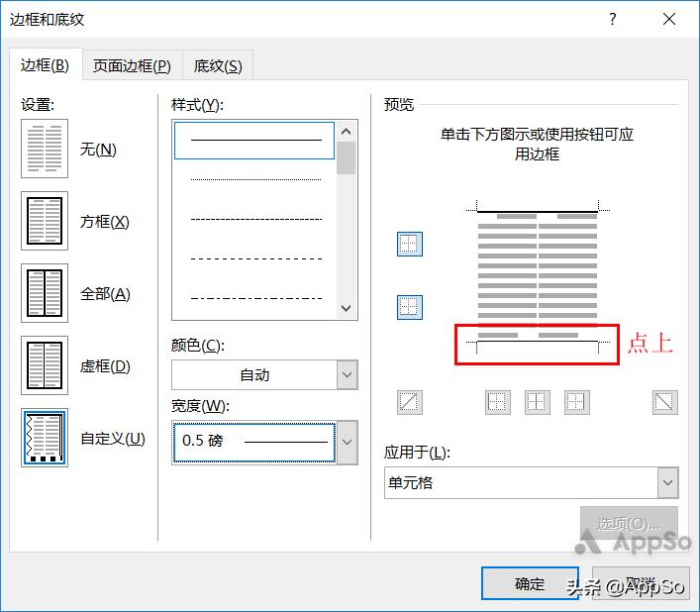Click the style list scroll-down arrow
Image resolution: width=700 pixels, height=612 pixels.
click(x=346, y=308)
